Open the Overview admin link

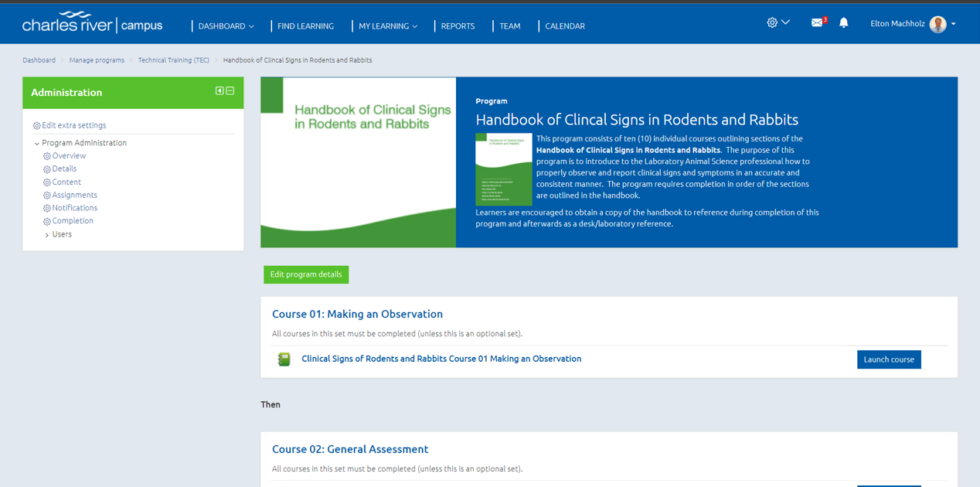point(69,156)
